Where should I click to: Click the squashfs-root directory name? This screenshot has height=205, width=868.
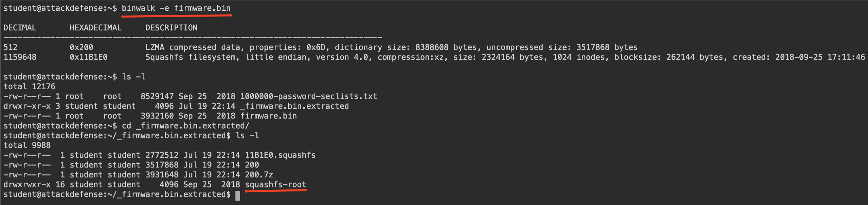point(275,185)
